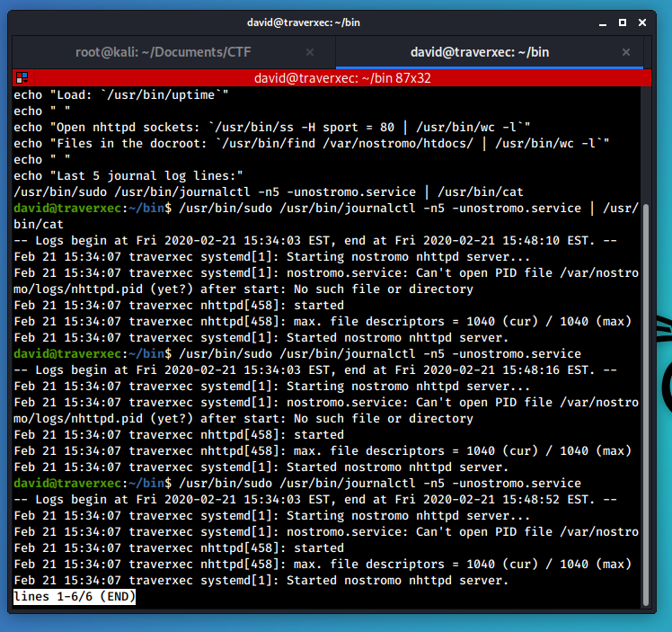Click the 'Files in the docroot' echo line
The image size is (672, 632).
click(311, 143)
